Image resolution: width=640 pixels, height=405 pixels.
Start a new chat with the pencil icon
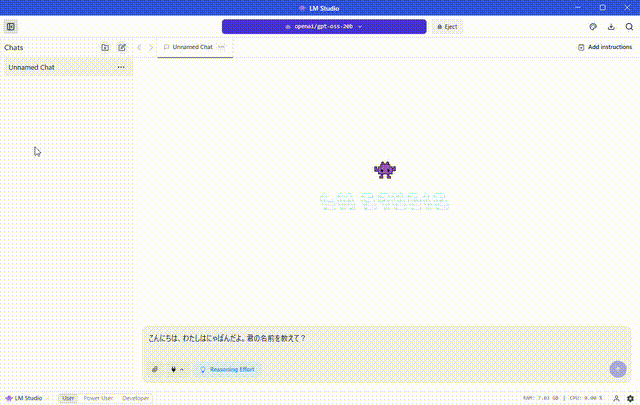(122, 47)
